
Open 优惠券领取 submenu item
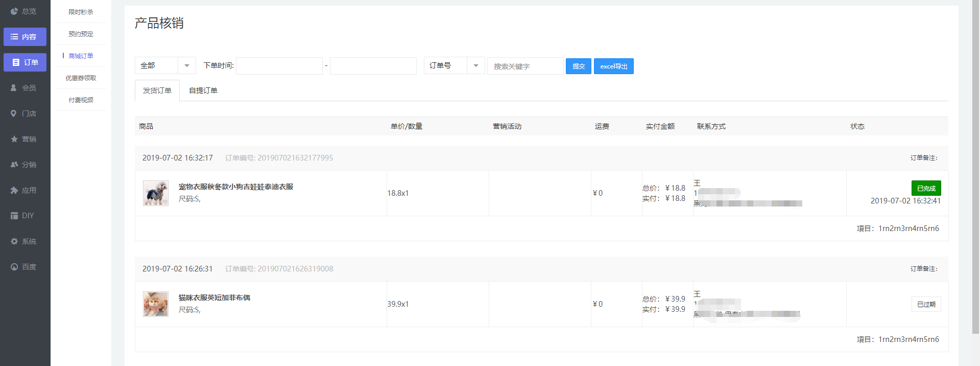(x=81, y=78)
